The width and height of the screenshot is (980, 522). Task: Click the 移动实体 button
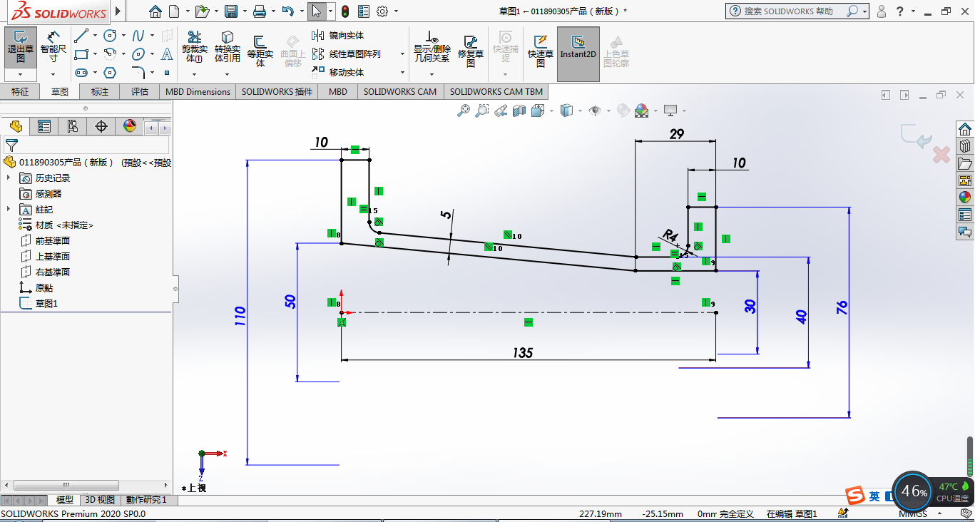click(x=339, y=73)
